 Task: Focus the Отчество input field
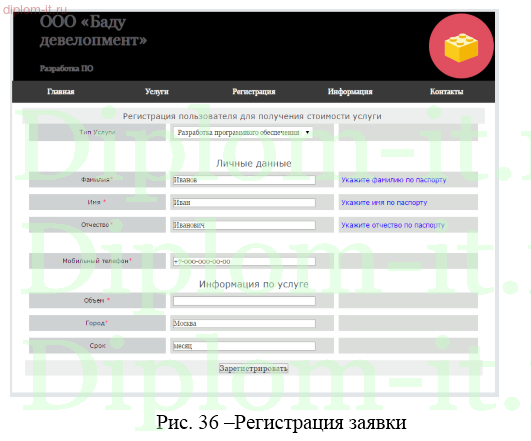244,225
